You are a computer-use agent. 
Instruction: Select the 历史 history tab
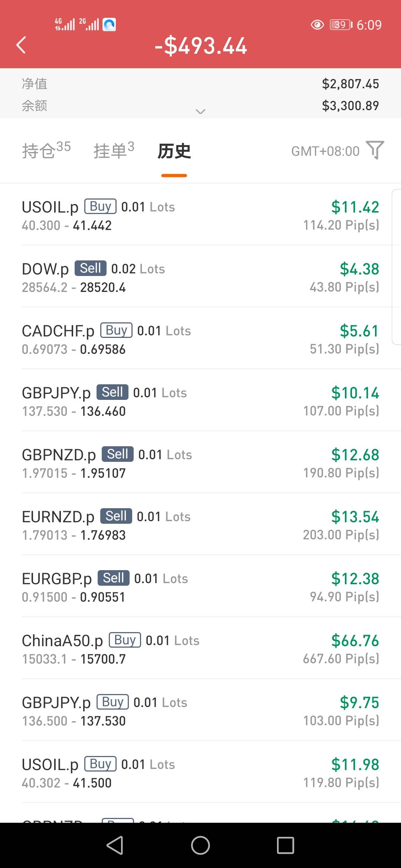click(174, 151)
